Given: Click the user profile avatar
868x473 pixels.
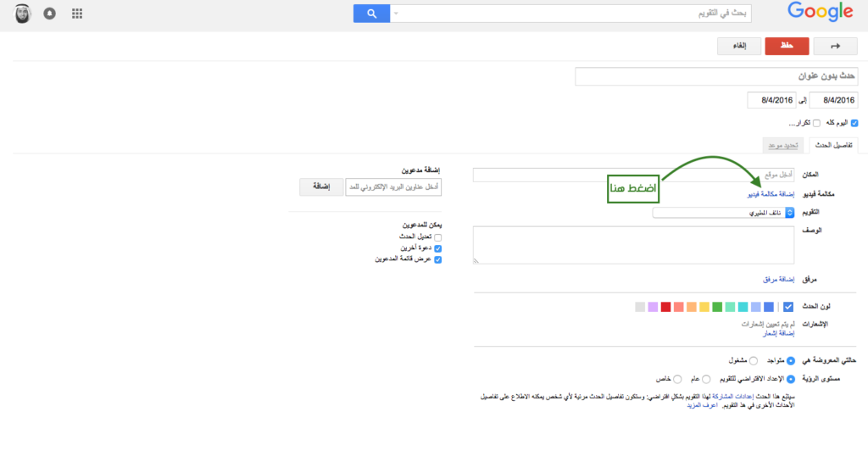Looking at the screenshot, I should pyautogui.click(x=22, y=14).
